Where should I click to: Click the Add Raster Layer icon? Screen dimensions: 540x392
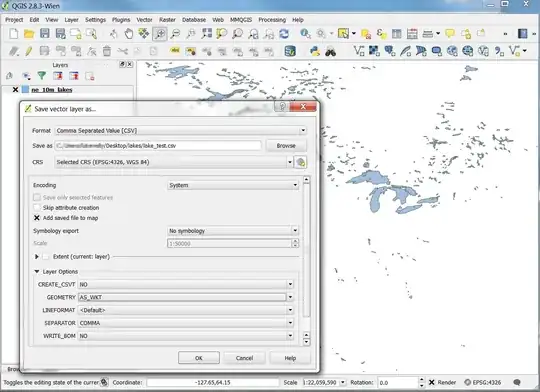(374, 51)
